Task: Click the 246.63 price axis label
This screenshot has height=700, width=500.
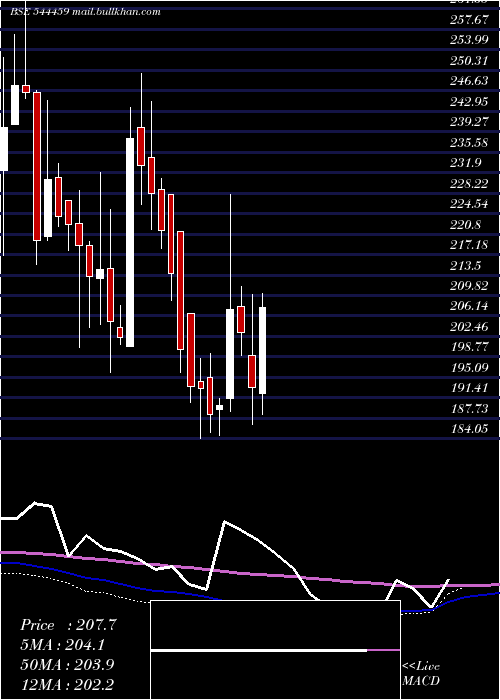Action: (469, 81)
